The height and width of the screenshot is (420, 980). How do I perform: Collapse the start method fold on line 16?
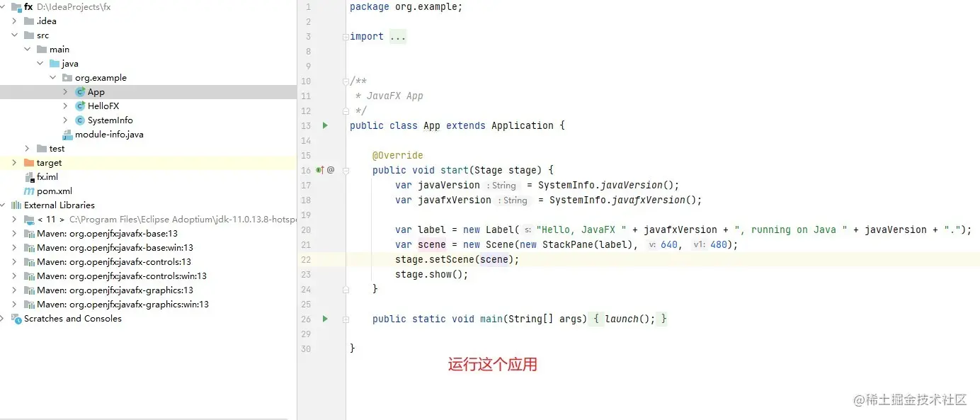(x=346, y=170)
